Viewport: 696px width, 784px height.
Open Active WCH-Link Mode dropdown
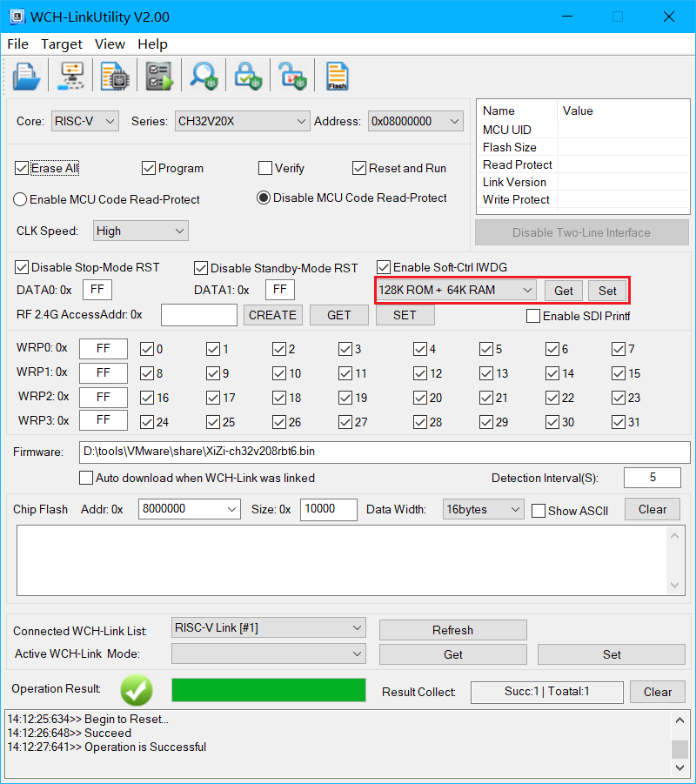point(269,653)
